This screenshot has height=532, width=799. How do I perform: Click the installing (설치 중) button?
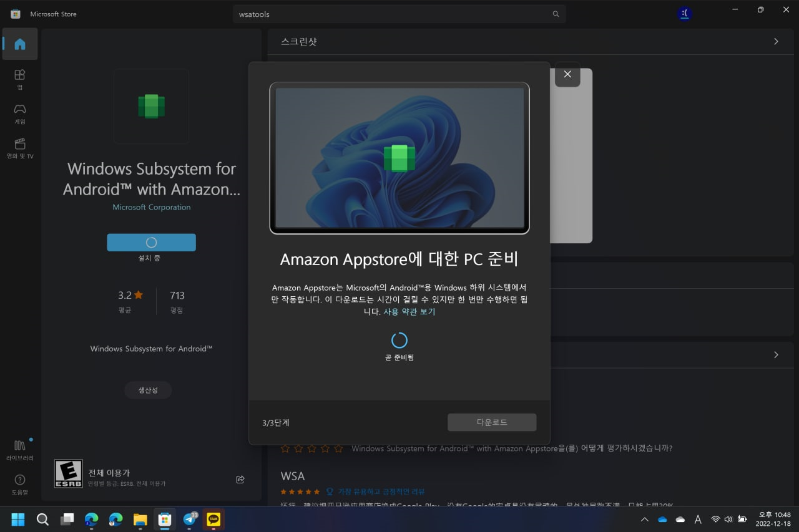[151, 243]
